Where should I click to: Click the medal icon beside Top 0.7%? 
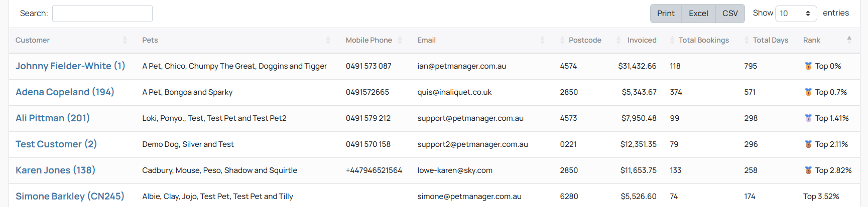click(808, 92)
